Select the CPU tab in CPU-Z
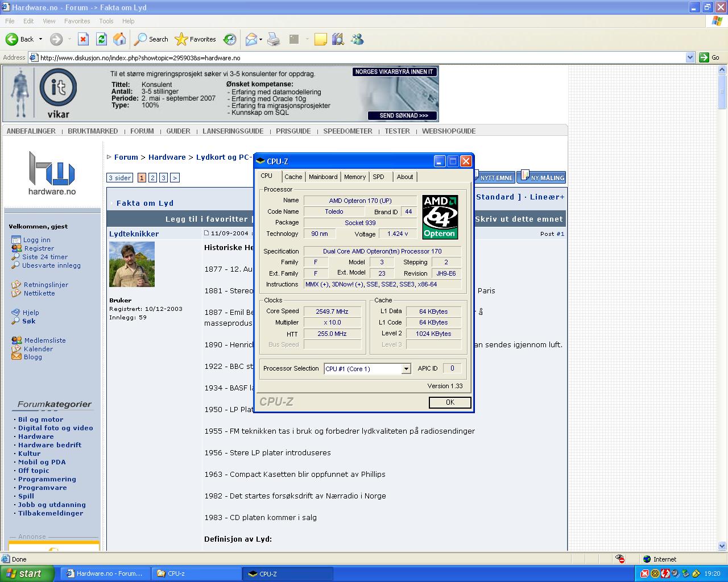 (x=267, y=176)
